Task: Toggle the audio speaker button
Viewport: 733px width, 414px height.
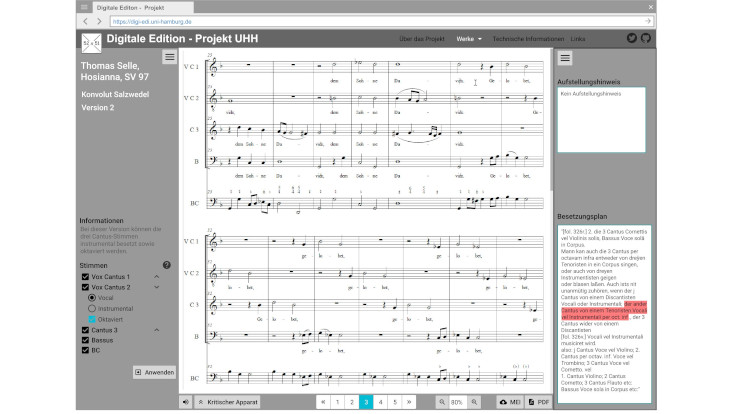Action: (186, 402)
